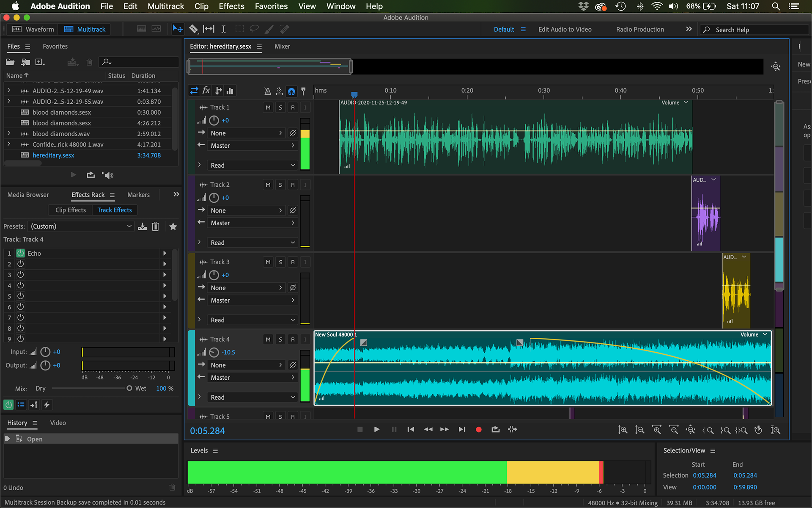Image resolution: width=812 pixels, height=508 pixels.
Task: Click the Play button in transport
Action: pyautogui.click(x=376, y=429)
